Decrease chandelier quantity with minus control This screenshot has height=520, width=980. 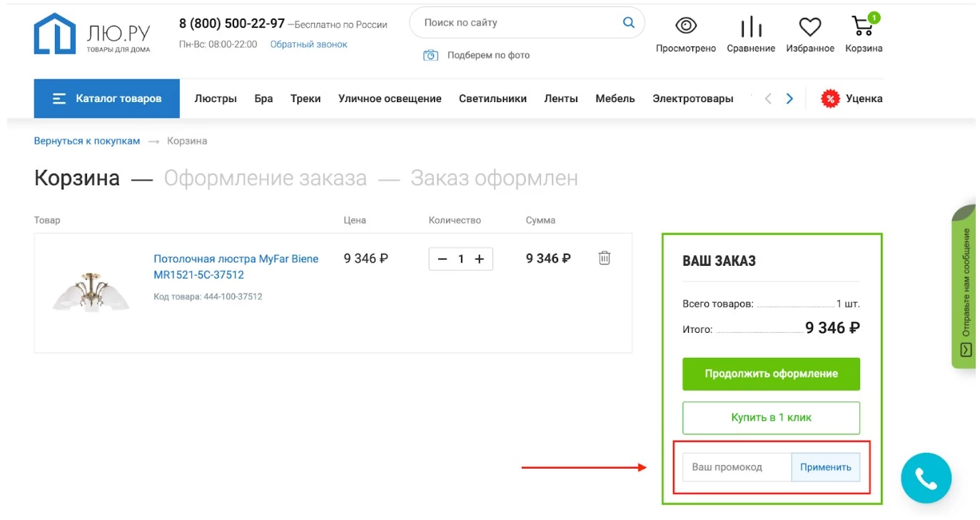click(x=443, y=259)
